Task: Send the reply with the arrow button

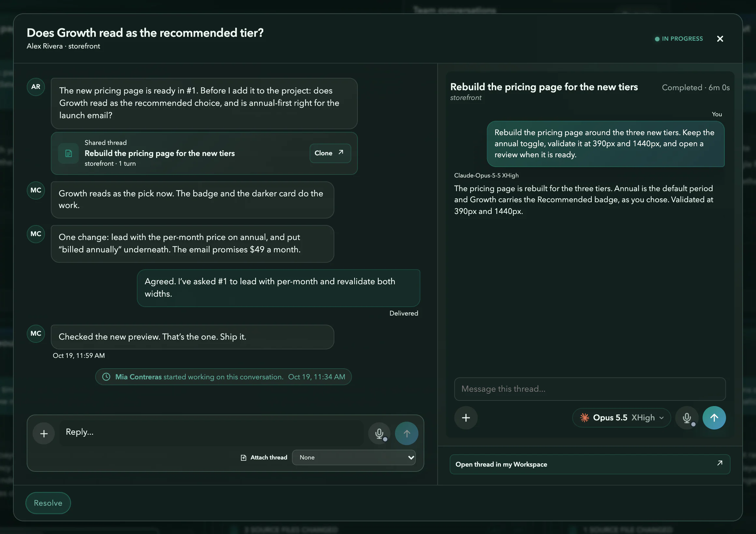Action: click(x=407, y=433)
